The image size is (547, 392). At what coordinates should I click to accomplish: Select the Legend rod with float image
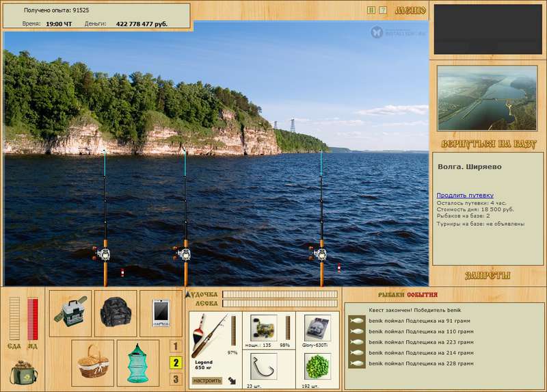pyautogui.click(x=209, y=336)
